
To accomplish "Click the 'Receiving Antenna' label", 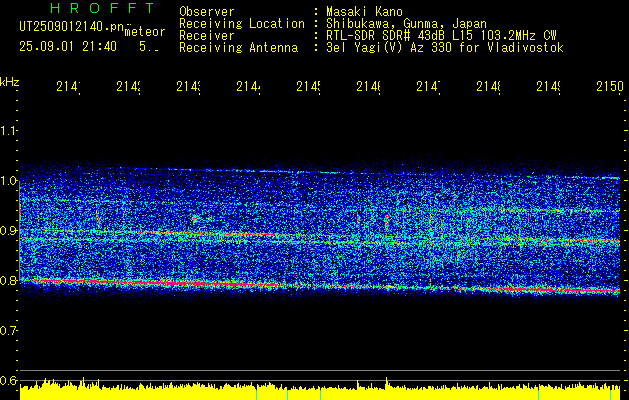I will 238,48.
